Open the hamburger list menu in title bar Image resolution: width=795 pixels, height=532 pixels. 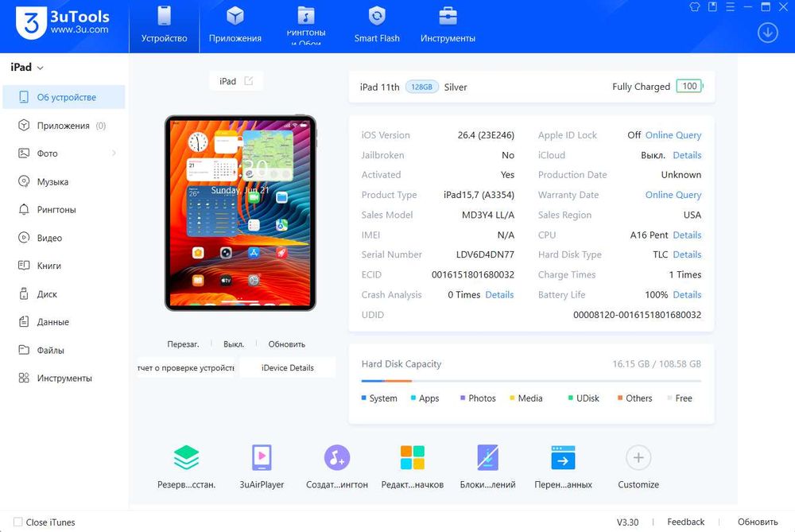730,7
